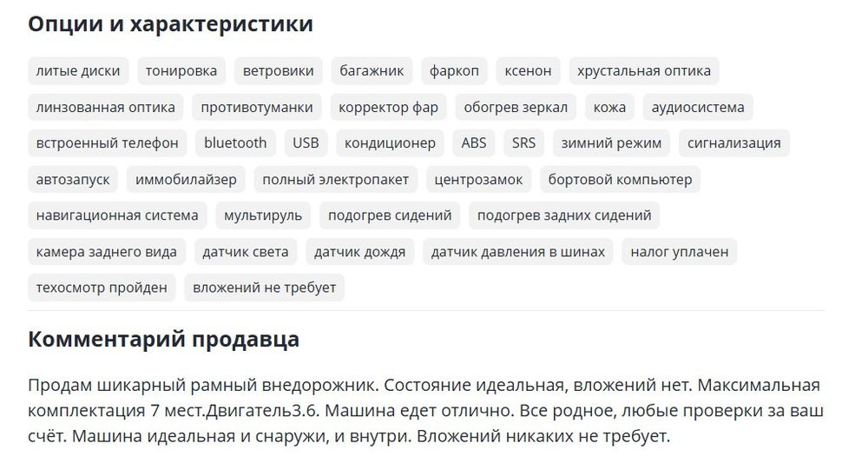Select the "зимний режим" chip

[611, 143]
